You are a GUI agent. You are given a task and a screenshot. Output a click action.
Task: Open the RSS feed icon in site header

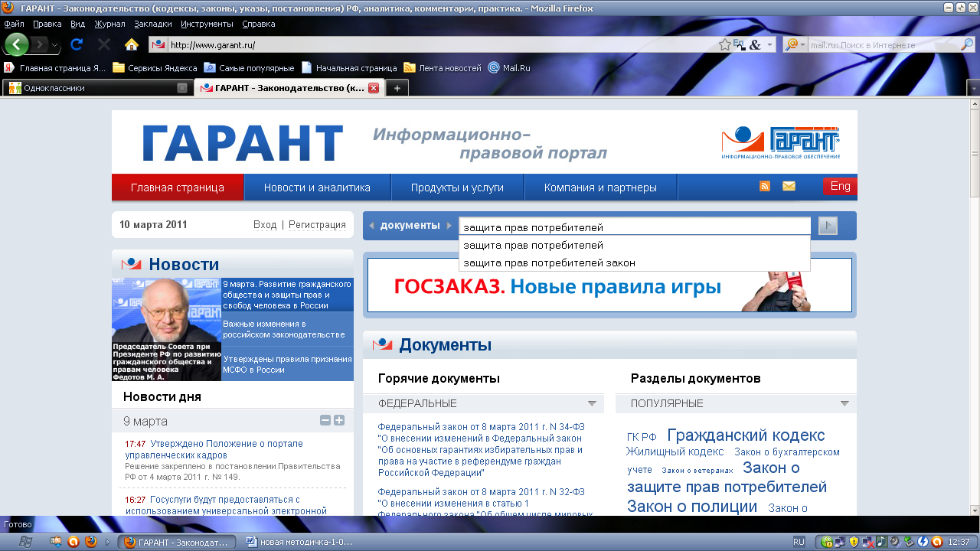pos(764,186)
